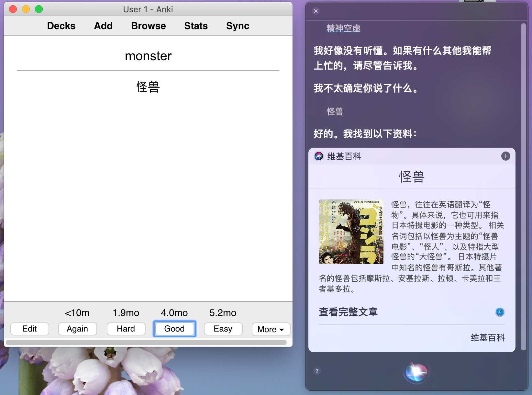View full article link 查看完整文章
Image resolution: width=532 pixels, height=395 pixels.
(x=348, y=312)
